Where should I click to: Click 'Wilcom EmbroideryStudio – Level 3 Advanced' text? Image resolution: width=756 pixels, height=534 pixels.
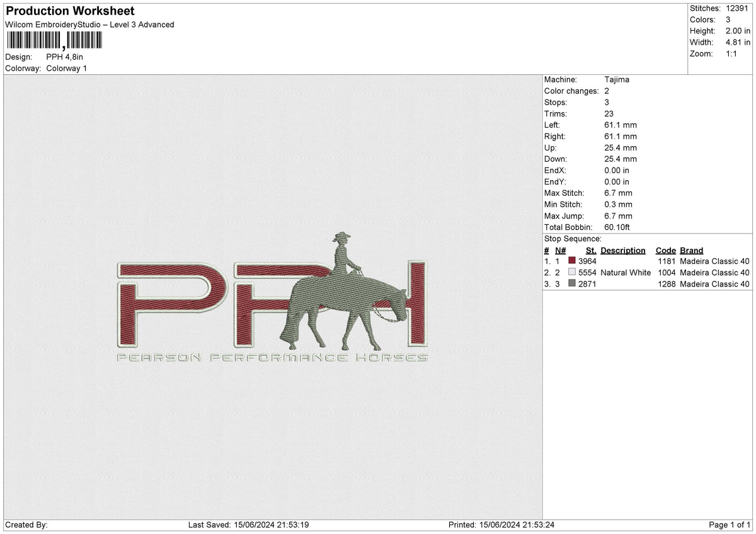click(89, 25)
